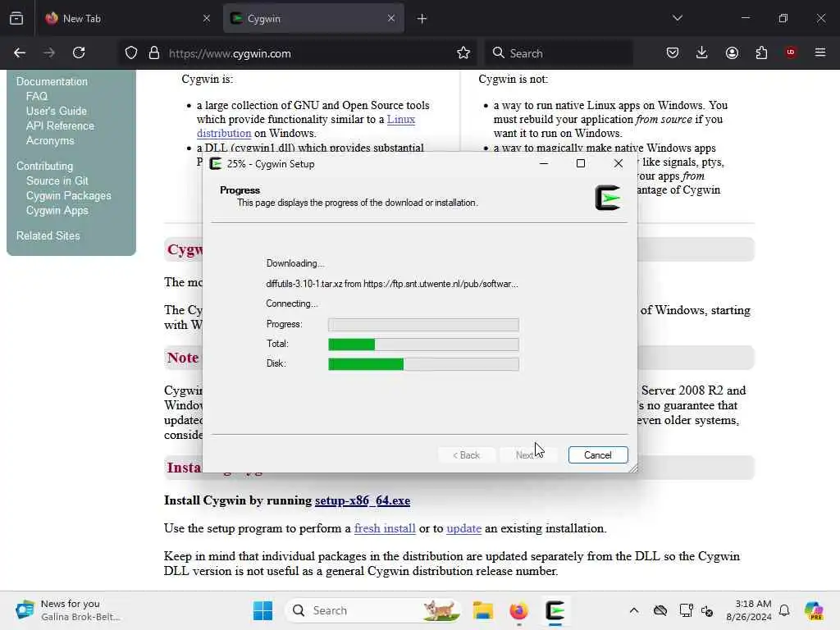Open tracking protection shield icon
Image resolution: width=840 pixels, height=630 pixels.
pyautogui.click(x=131, y=53)
